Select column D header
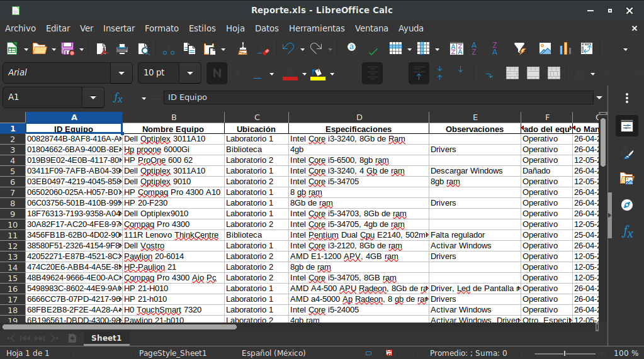644x359 pixels. [x=359, y=118]
